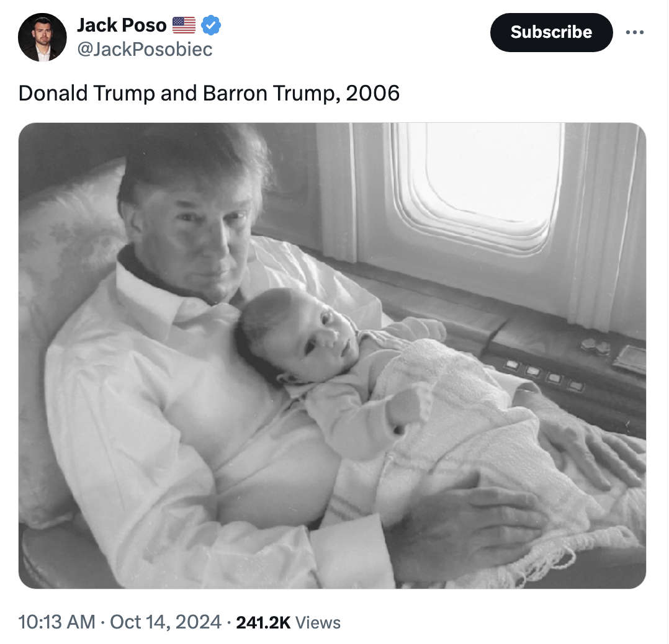Screen dimensions: 669x644
Task: Click the word Views in the footer
Action: tap(318, 622)
